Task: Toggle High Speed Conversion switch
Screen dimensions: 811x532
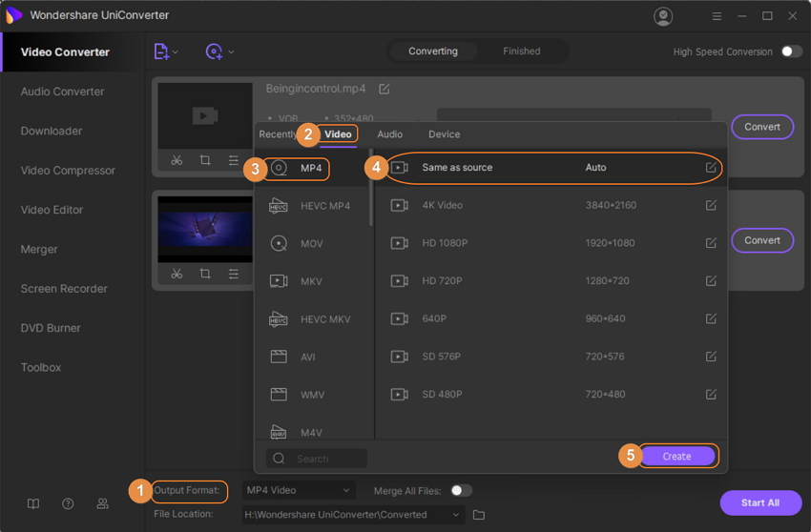Action: point(791,51)
